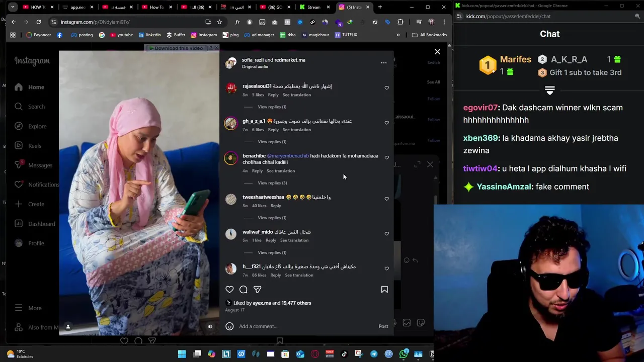The image size is (644, 362).
Task: Show hidden bookmarks chevron
Action: [398, 35]
